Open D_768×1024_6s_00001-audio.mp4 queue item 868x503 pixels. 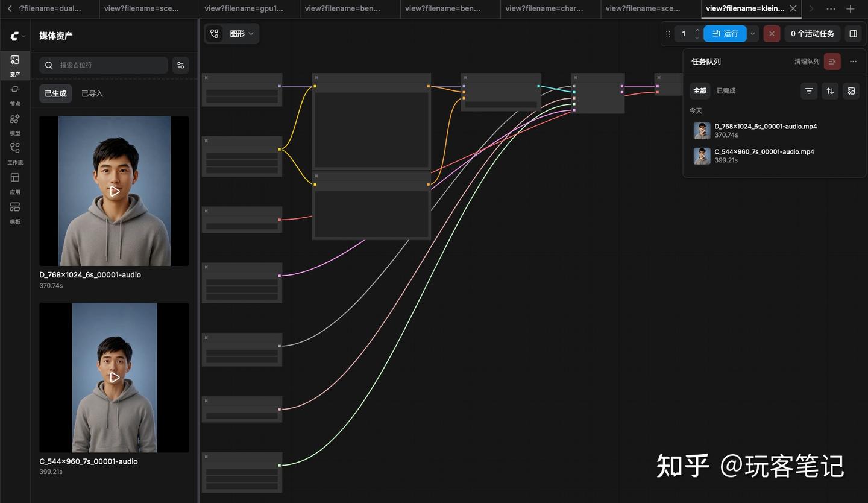(774, 131)
